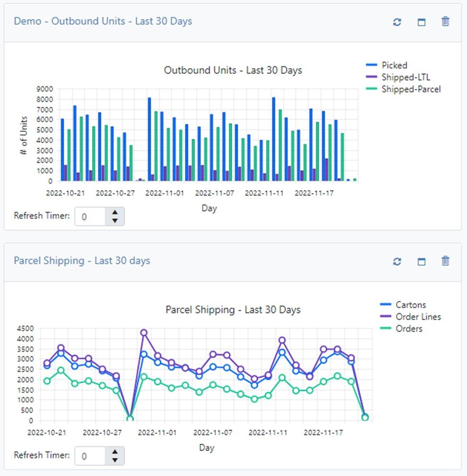Viewport: 467px width, 476px height.
Task: Decrease Outbound Units refresh timer with down arrow
Action: (114, 221)
